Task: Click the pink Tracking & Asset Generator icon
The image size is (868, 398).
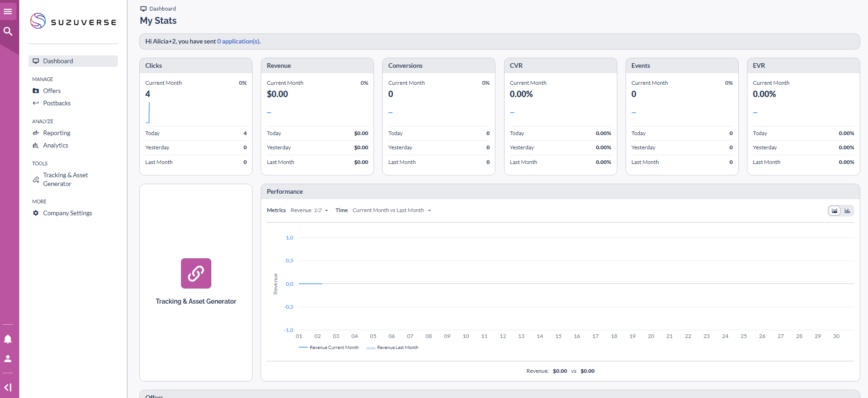Action: [196, 273]
